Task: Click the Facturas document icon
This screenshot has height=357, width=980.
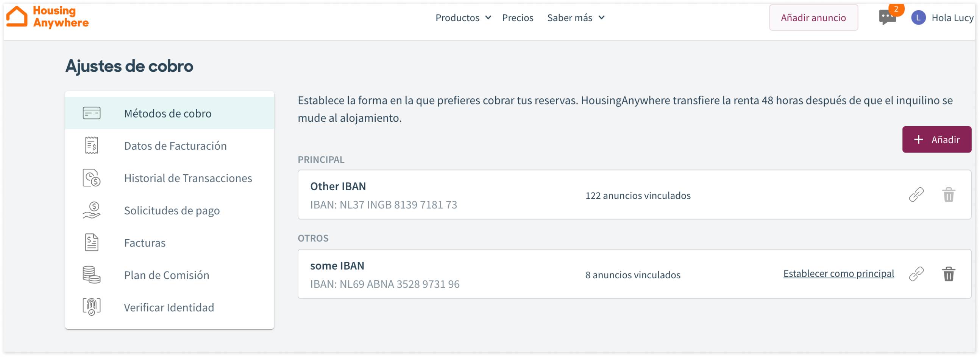Action: (x=92, y=242)
